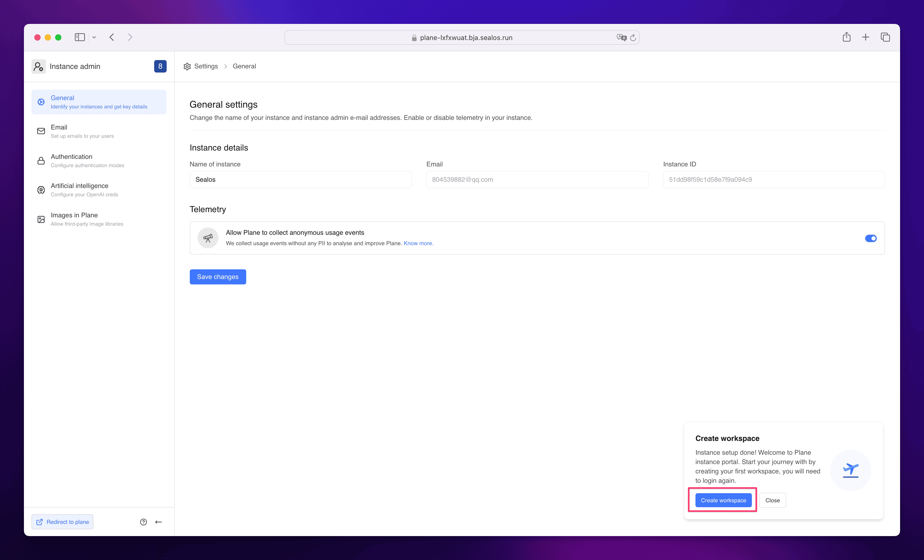Click the lock icon in address bar

click(x=414, y=38)
